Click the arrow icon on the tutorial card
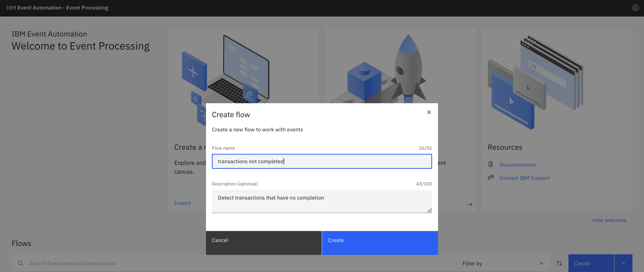The width and height of the screenshot is (644, 272). point(470,204)
